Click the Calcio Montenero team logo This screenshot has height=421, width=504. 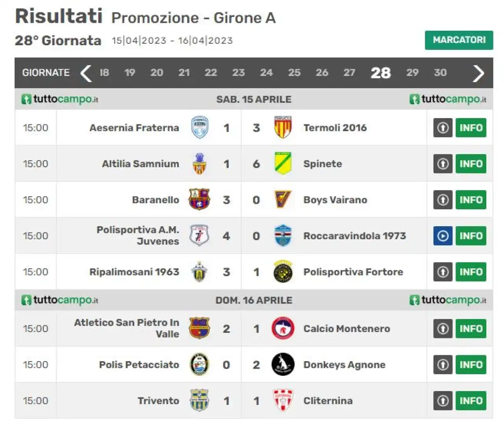coord(283,328)
